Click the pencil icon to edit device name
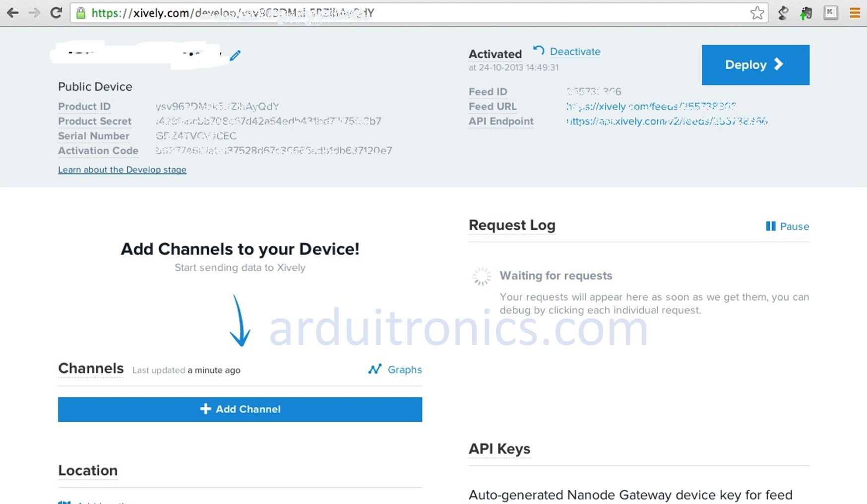This screenshot has height=504, width=867. [x=235, y=56]
